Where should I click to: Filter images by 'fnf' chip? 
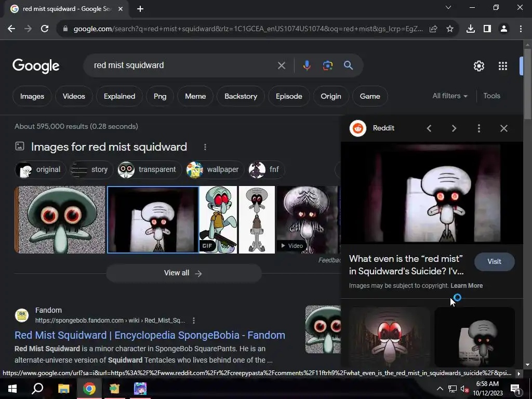pyautogui.click(x=266, y=170)
